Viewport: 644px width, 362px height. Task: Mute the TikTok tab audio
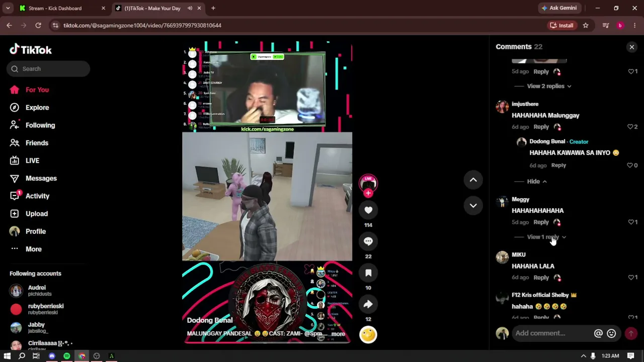[190, 8]
